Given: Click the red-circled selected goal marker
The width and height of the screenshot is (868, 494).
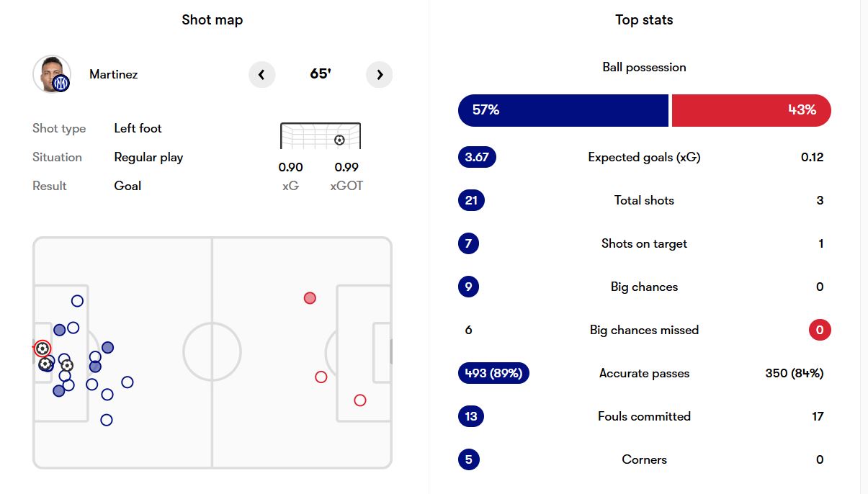Looking at the screenshot, I should tap(42, 349).
